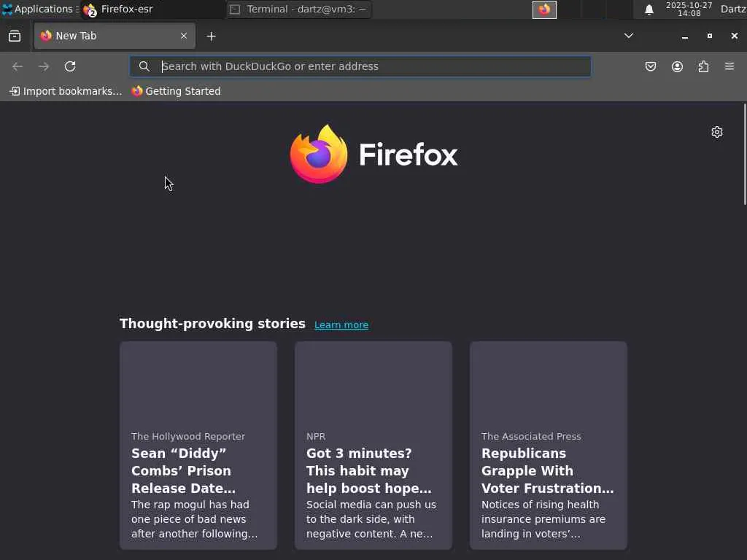
Task: Click Import bookmarks in bookmarks toolbar
Action: point(66,91)
